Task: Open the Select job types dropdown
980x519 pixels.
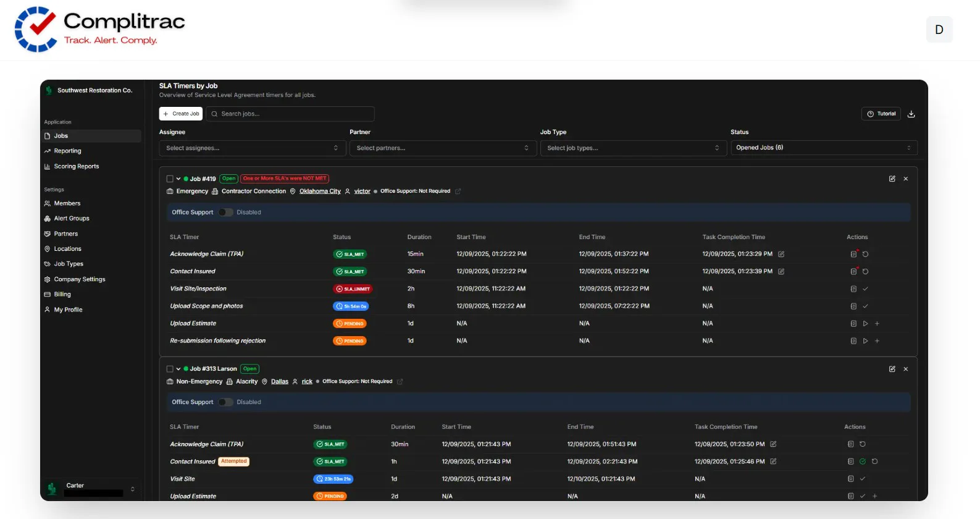Action: (634, 148)
